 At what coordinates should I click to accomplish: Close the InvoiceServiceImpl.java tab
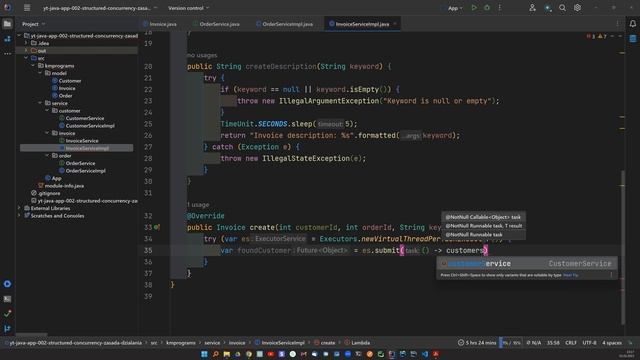[395, 24]
